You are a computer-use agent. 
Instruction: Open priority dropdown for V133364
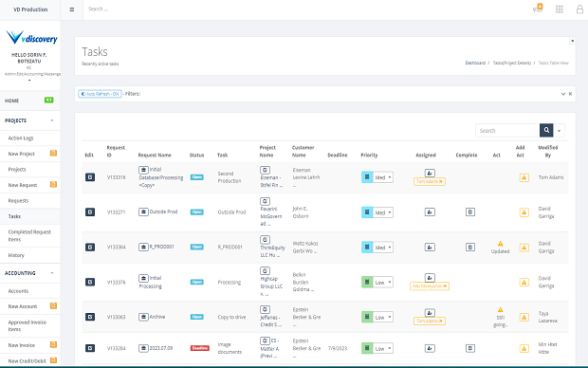[x=383, y=248]
